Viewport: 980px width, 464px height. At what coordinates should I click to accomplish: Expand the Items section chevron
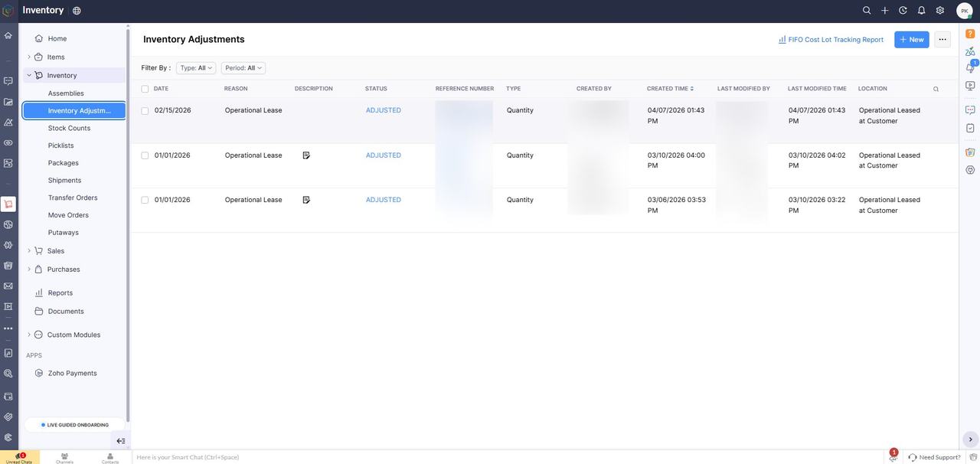29,57
